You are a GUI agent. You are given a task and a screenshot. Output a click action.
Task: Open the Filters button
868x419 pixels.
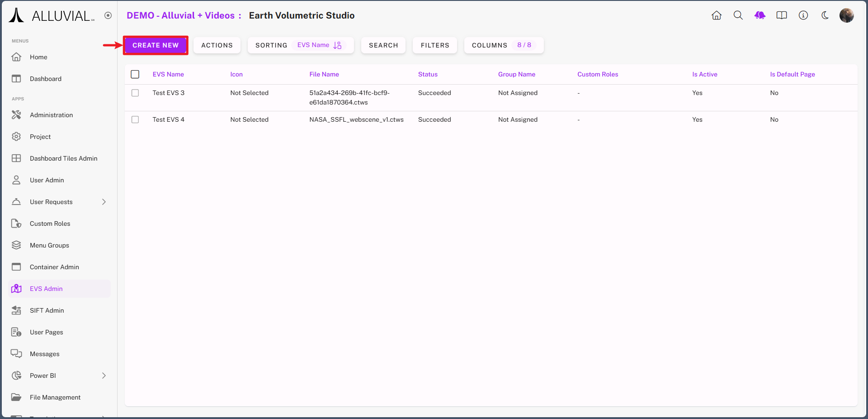coord(435,45)
